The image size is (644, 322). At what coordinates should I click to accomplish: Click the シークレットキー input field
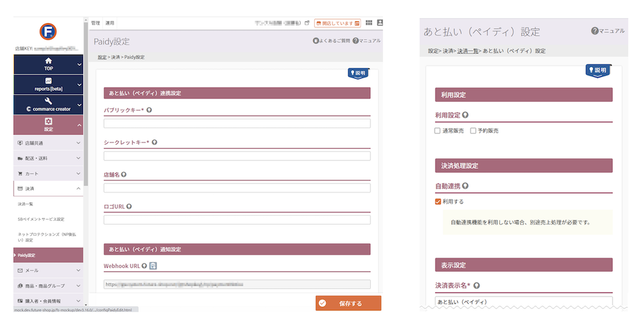click(x=237, y=156)
